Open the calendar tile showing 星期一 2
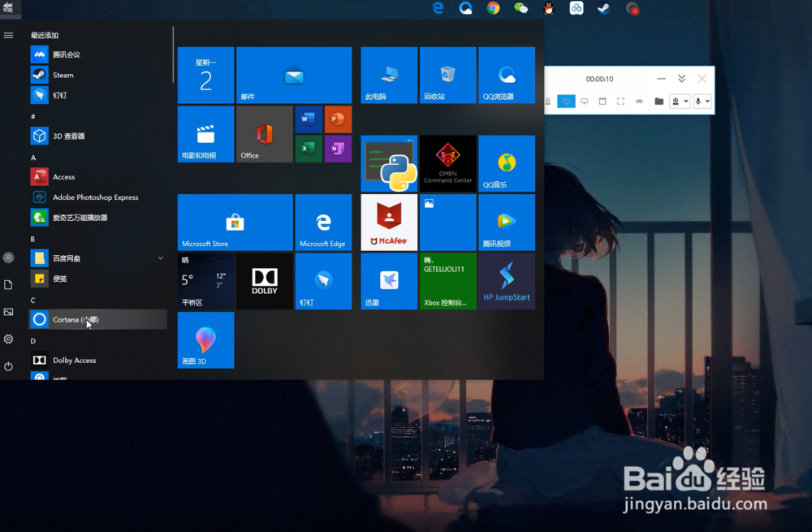Viewport: 812px width, 532px height. click(x=205, y=75)
